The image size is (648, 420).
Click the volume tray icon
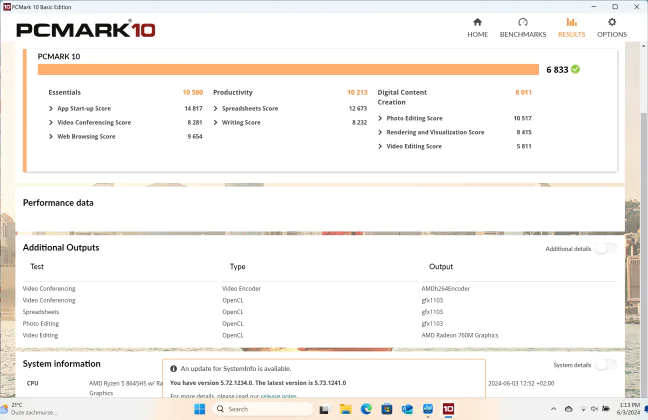click(x=594, y=409)
